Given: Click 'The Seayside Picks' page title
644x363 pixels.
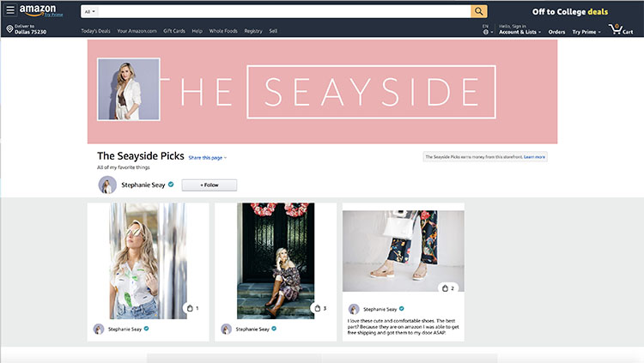Looking at the screenshot, I should tap(141, 156).
